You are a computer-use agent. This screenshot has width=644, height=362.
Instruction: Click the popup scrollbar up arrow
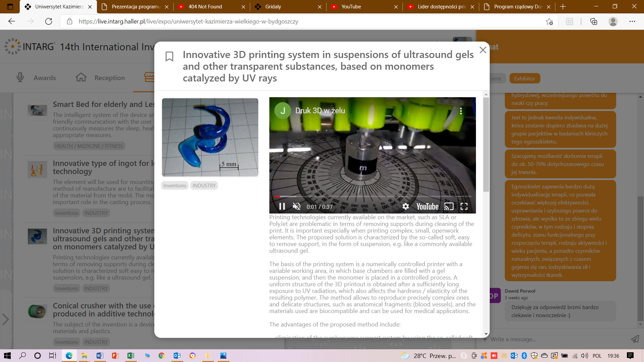pos(486,95)
